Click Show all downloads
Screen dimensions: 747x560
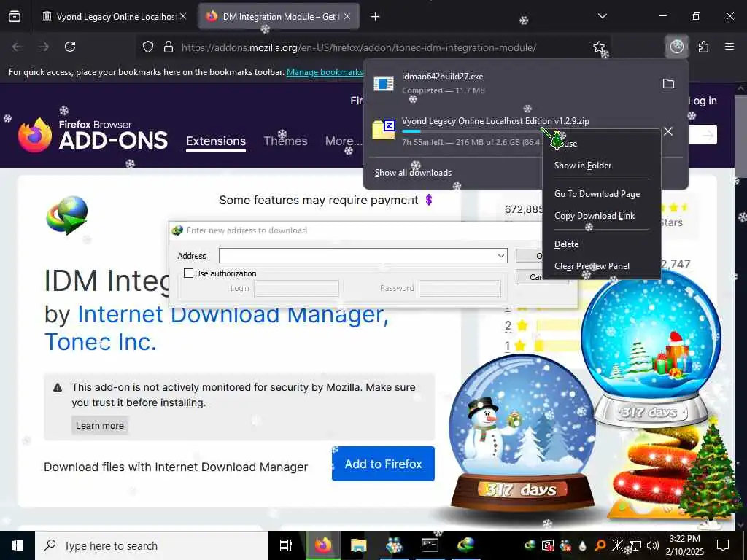[413, 172]
